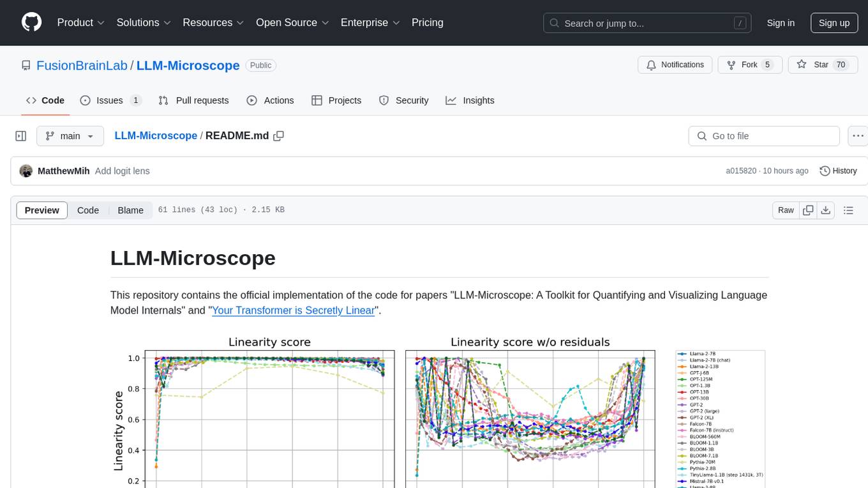View file History

pyautogui.click(x=838, y=171)
